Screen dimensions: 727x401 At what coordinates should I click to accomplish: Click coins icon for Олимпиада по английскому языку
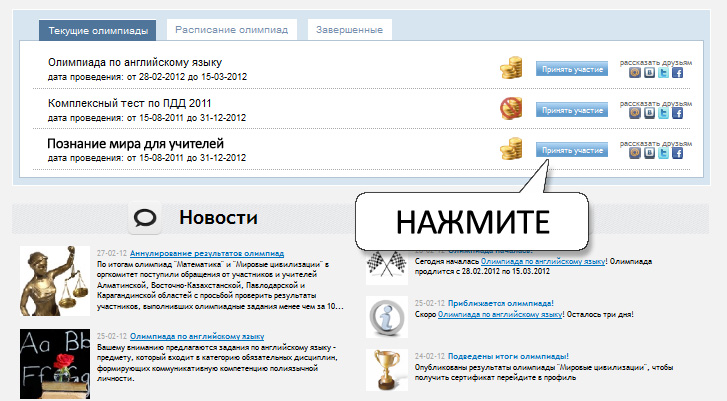(511, 68)
